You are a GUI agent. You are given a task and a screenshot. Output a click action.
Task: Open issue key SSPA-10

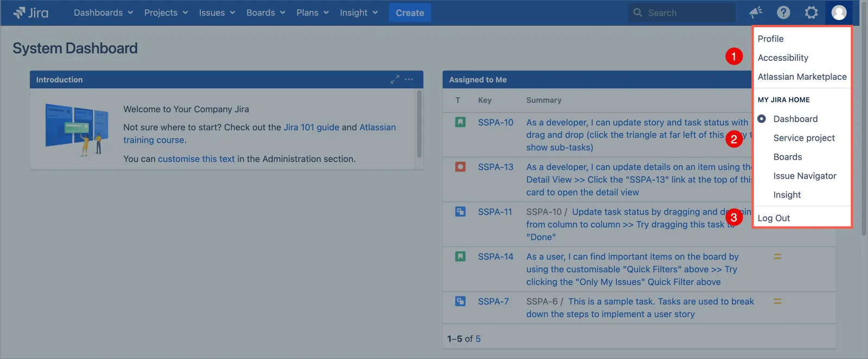[495, 122]
